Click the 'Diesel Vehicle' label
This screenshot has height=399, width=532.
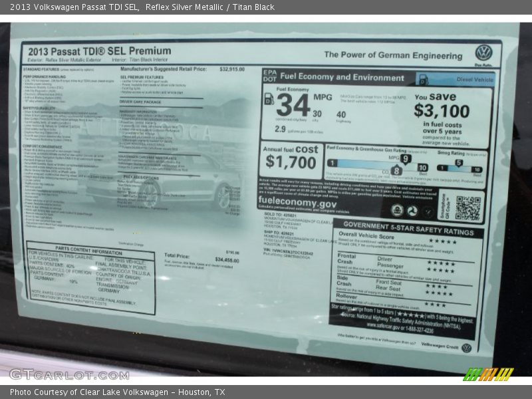pyautogui.click(x=475, y=79)
